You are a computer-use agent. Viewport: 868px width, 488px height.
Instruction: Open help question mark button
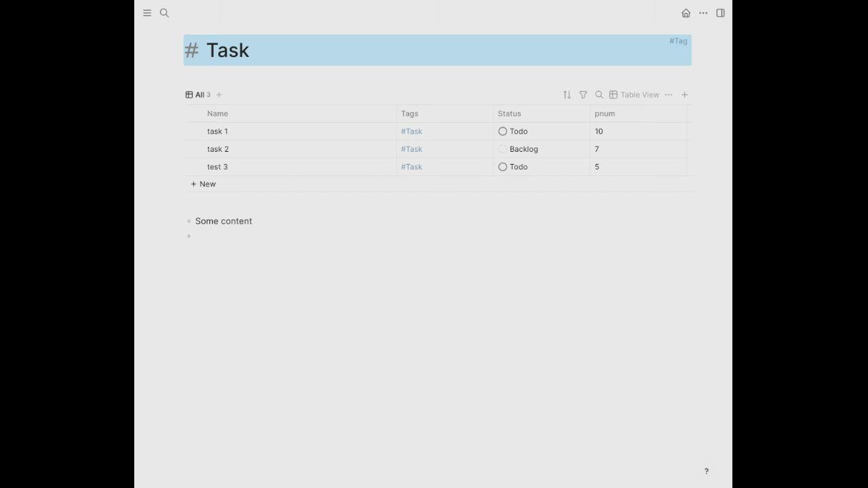707,471
